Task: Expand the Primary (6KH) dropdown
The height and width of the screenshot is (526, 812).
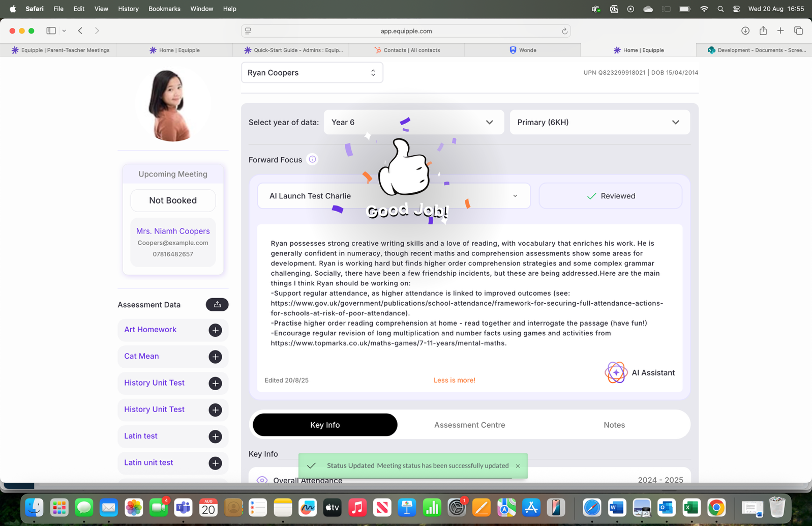Action: click(600, 122)
